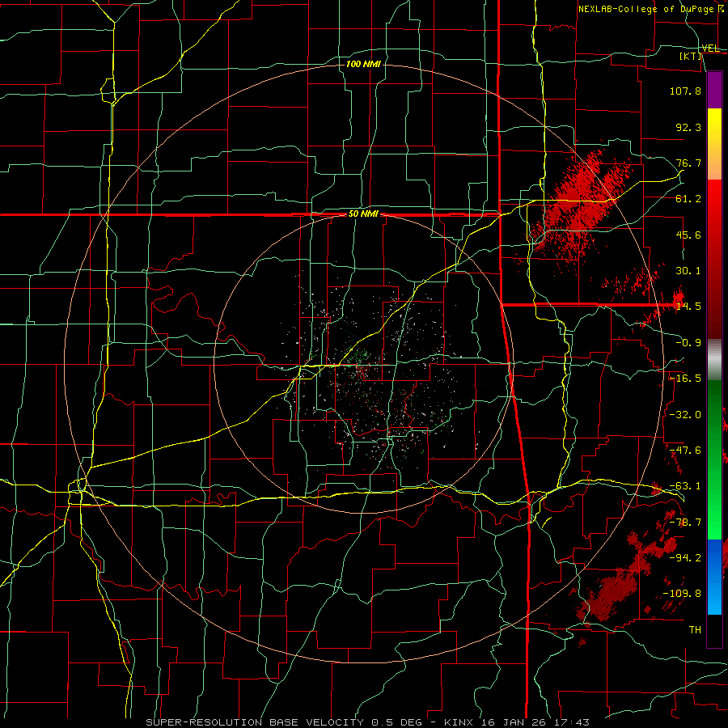This screenshot has width=728, height=728.
Task: Select the -94.2 scale value
Action: point(685,557)
